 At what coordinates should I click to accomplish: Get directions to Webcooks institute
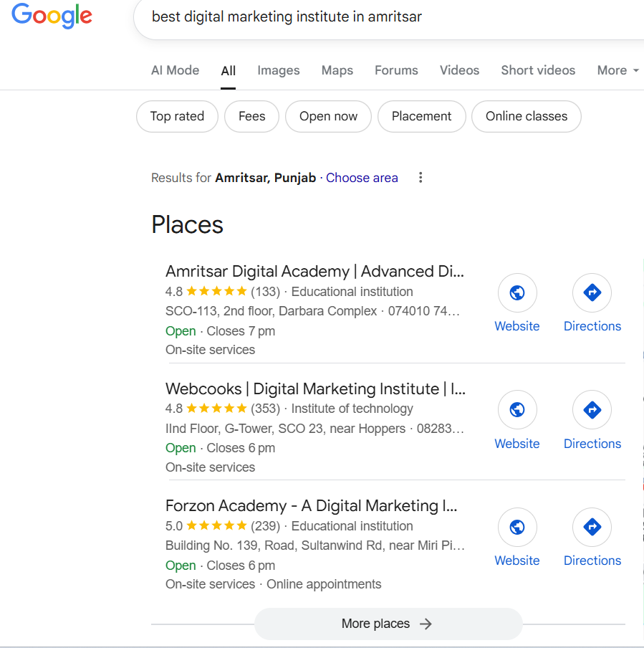pyautogui.click(x=592, y=409)
